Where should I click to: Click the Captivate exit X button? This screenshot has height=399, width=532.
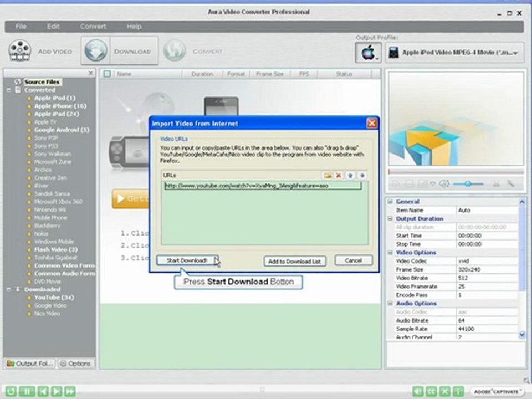pyautogui.click(x=445, y=391)
